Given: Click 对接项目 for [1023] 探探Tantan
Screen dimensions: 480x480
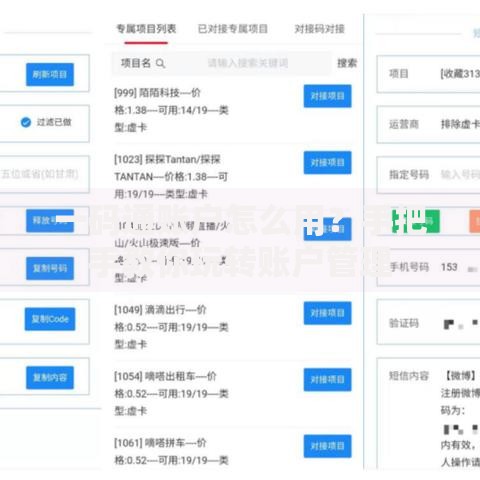Looking at the screenshot, I should coord(327,163).
